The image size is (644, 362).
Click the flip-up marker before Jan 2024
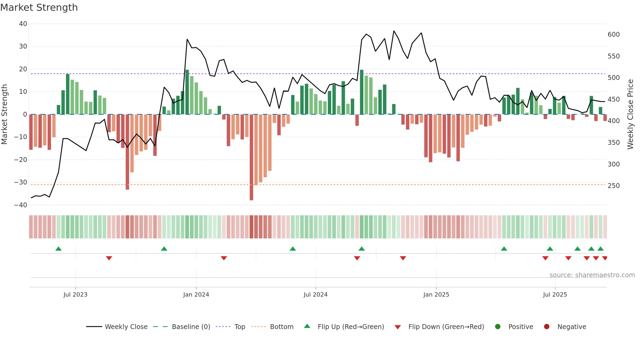click(164, 249)
